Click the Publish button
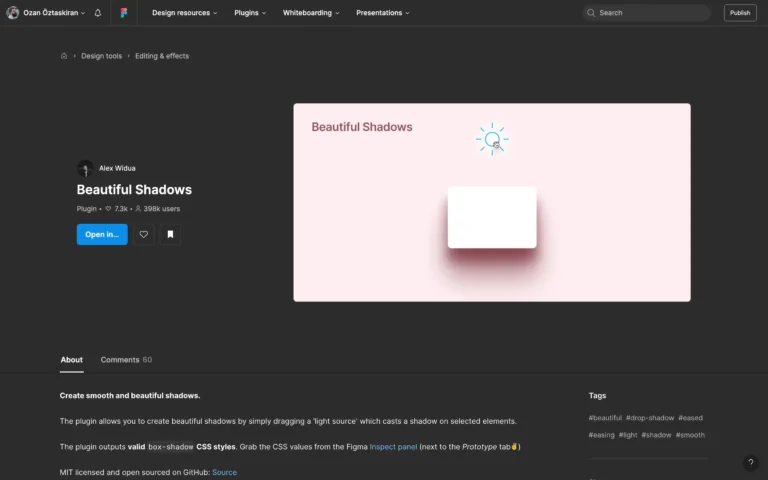The width and height of the screenshot is (768, 480). [x=740, y=13]
